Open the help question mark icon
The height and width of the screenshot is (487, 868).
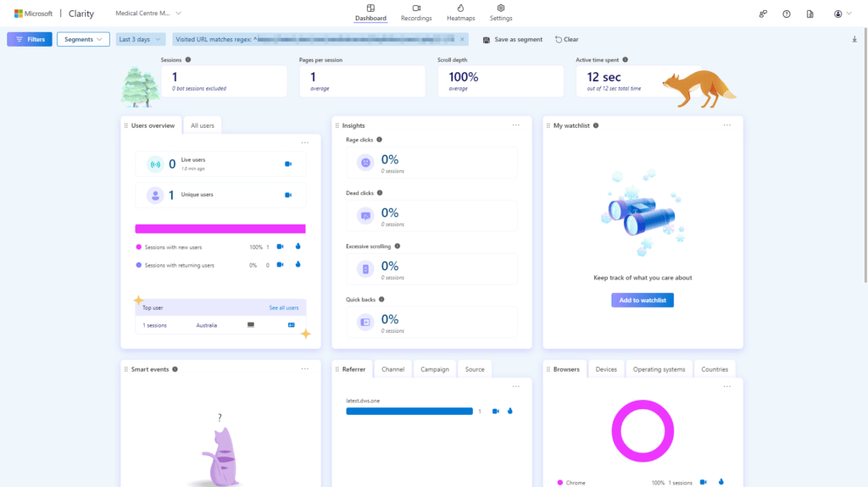click(786, 14)
